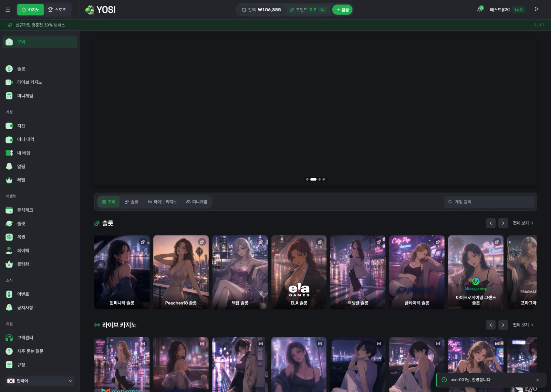Show previous games in the 슬롯 section
The image size is (551, 392).
491,223
